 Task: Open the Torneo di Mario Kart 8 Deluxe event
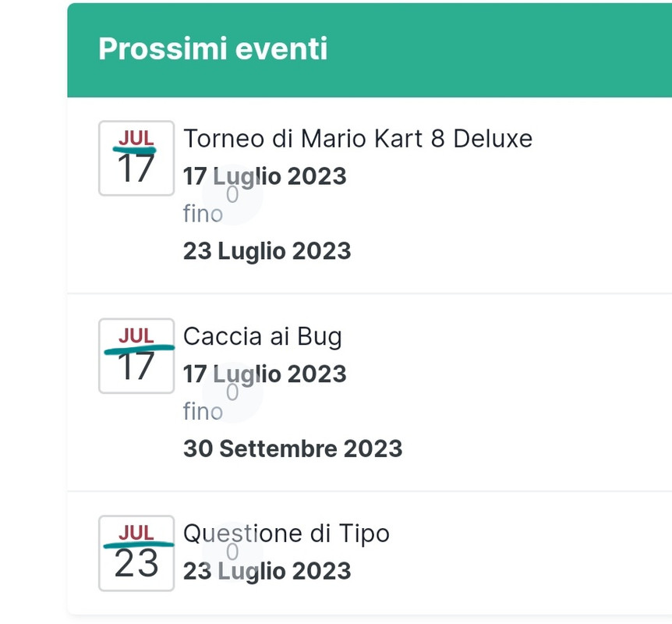358,139
